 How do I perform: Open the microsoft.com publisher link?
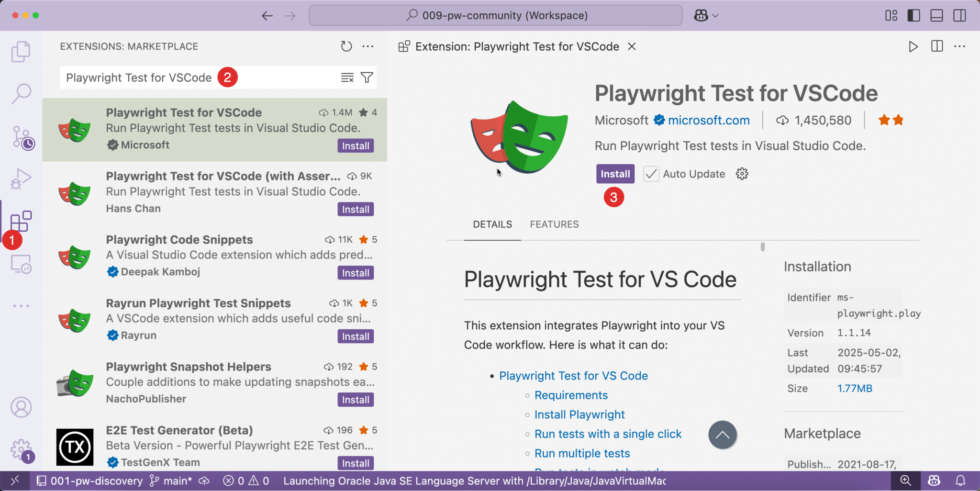tap(709, 120)
